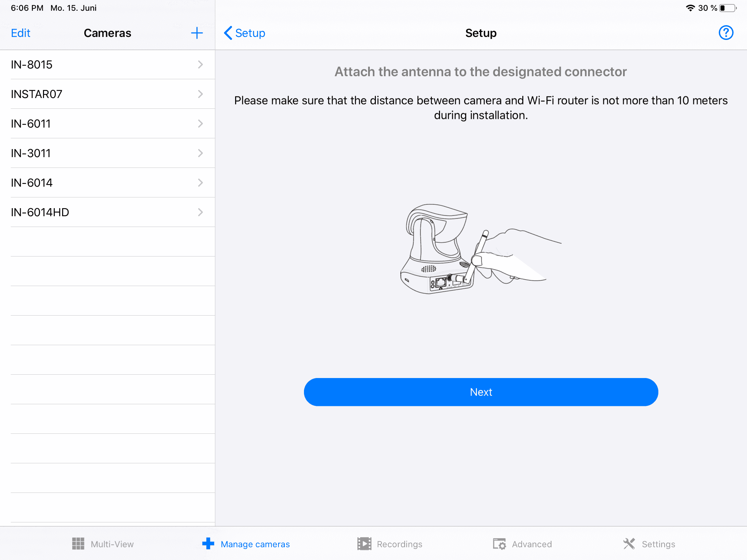Tap Edit in the Cameras list header
The image size is (747, 560).
20,33
